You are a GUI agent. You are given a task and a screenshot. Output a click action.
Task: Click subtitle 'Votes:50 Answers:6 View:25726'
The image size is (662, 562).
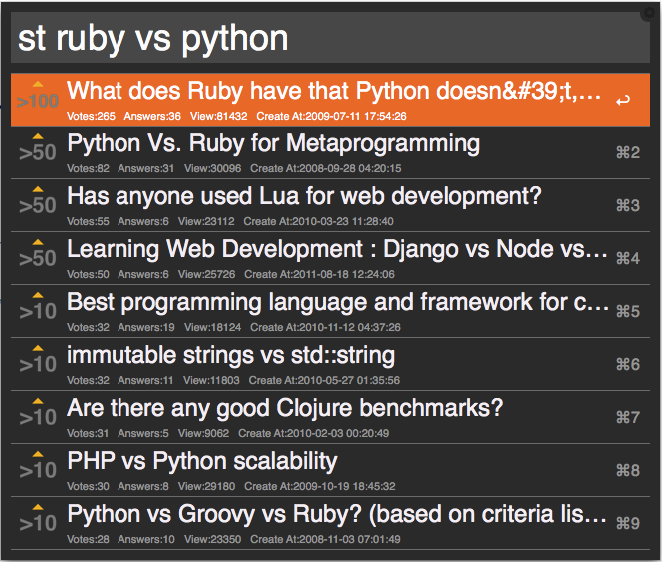point(151,274)
